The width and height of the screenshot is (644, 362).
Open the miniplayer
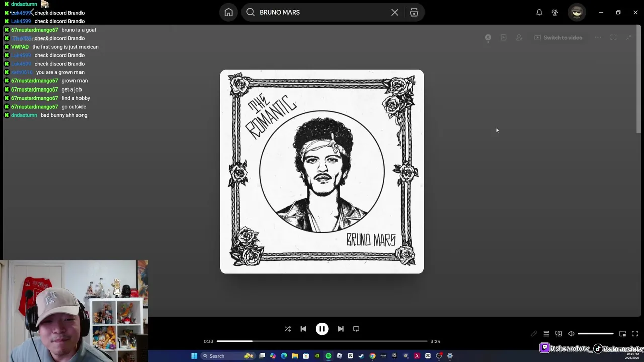tap(622, 334)
